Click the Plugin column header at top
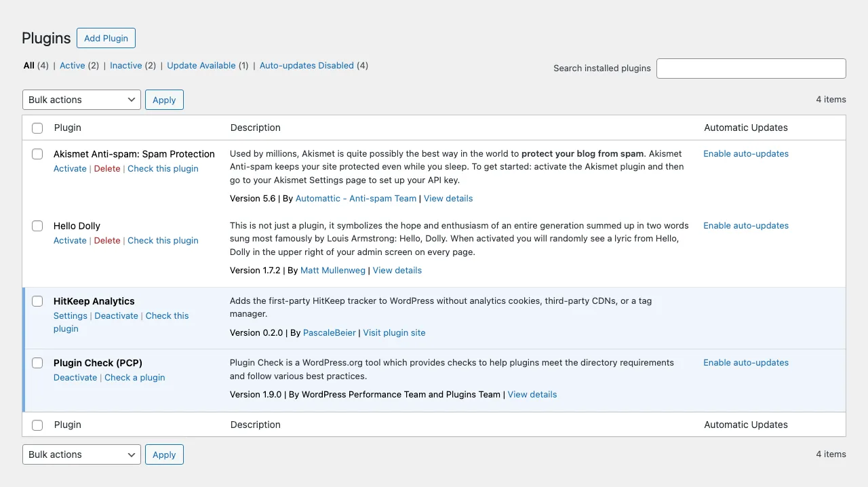The width and height of the screenshot is (868, 487). coord(67,128)
